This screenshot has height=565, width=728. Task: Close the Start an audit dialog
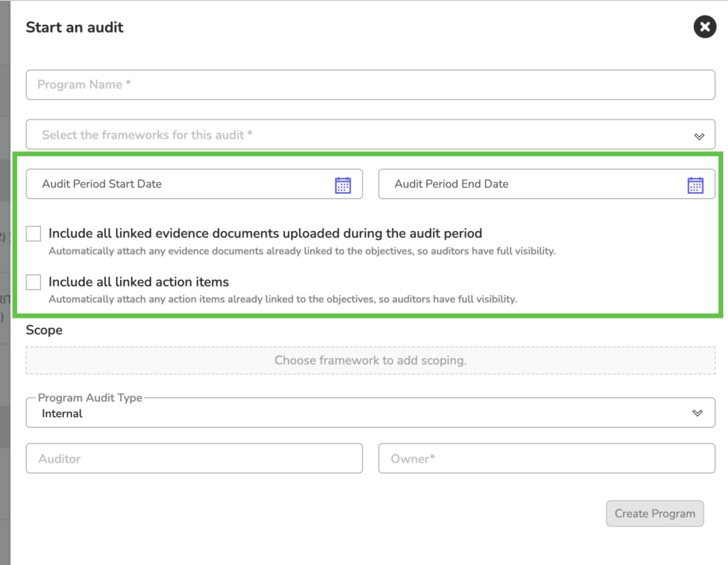(704, 28)
